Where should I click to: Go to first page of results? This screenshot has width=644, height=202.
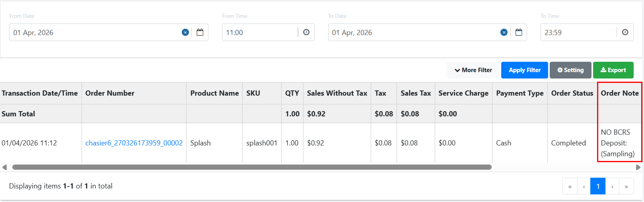570,186
